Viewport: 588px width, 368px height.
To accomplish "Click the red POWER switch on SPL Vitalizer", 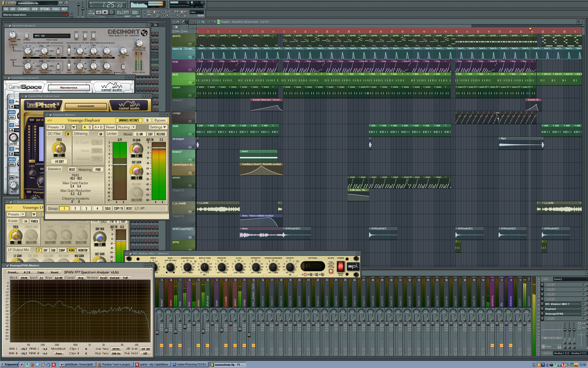I will [x=341, y=267].
